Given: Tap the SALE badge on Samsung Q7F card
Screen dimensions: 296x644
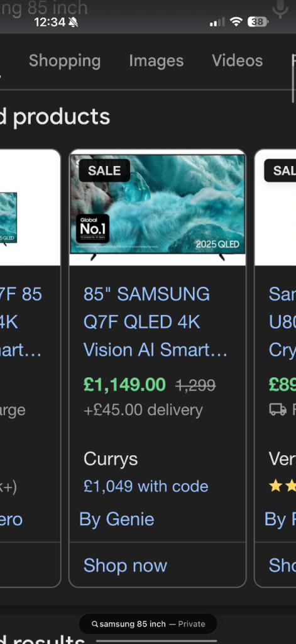Looking at the screenshot, I should pyautogui.click(x=104, y=170).
